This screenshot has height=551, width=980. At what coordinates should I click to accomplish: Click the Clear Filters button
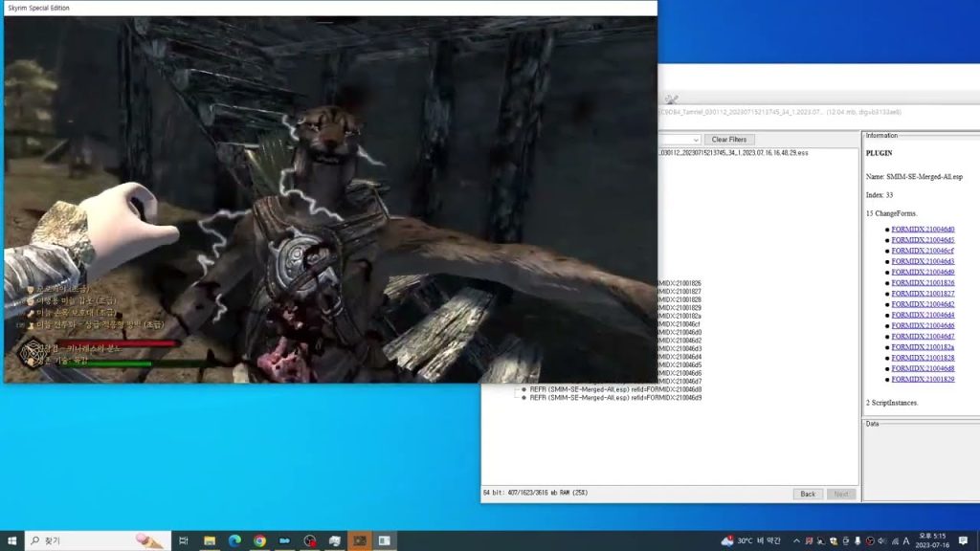click(x=729, y=140)
